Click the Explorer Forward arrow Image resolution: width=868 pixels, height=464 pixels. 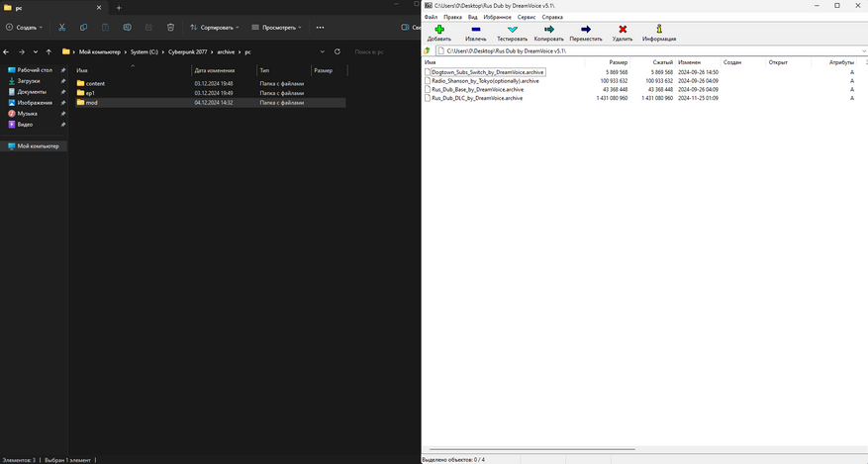(x=22, y=52)
